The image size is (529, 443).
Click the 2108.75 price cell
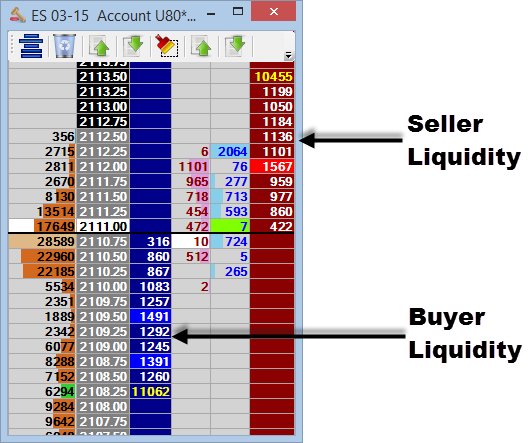pos(103,361)
